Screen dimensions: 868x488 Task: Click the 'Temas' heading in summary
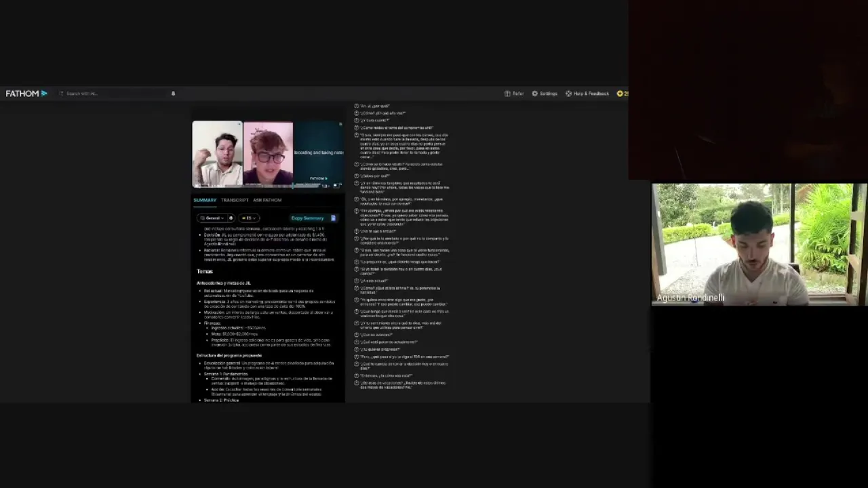[205, 271]
